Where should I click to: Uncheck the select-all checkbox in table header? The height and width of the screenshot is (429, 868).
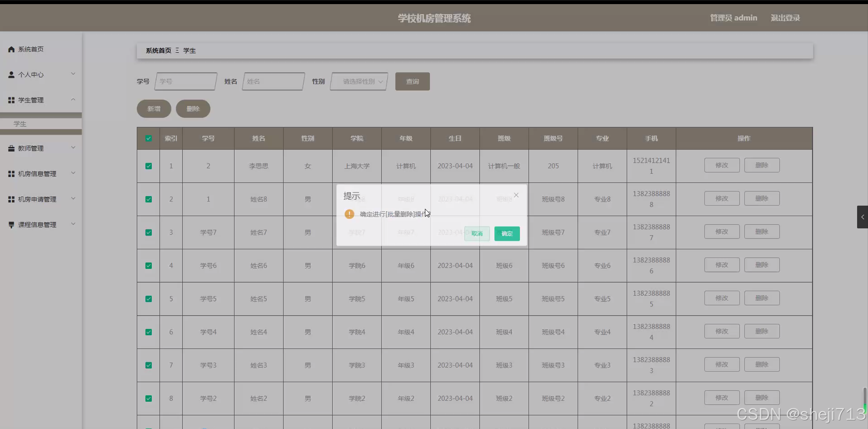[x=148, y=138]
